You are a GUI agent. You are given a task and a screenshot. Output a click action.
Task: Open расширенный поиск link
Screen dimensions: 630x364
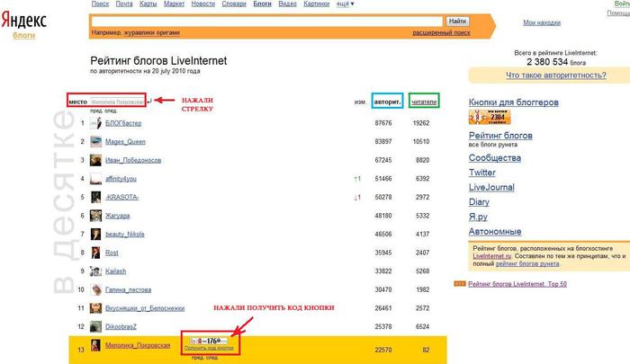441,32
